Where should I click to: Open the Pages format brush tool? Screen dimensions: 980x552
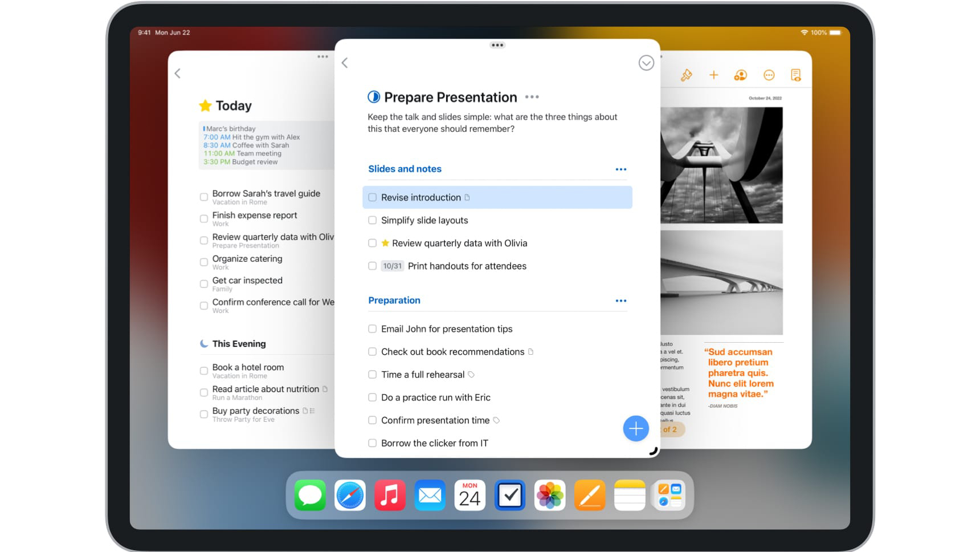686,75
